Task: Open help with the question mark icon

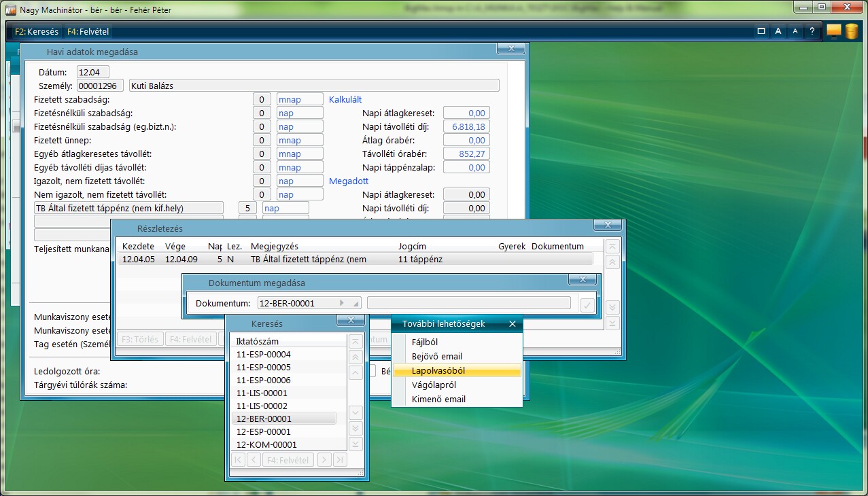Action: (x=812, y=31)
